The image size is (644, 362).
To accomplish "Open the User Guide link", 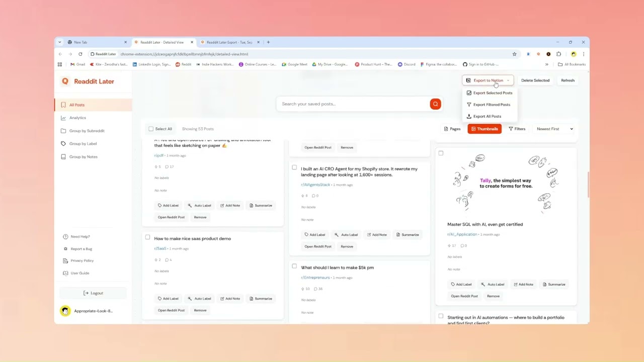I will point(76,273).
